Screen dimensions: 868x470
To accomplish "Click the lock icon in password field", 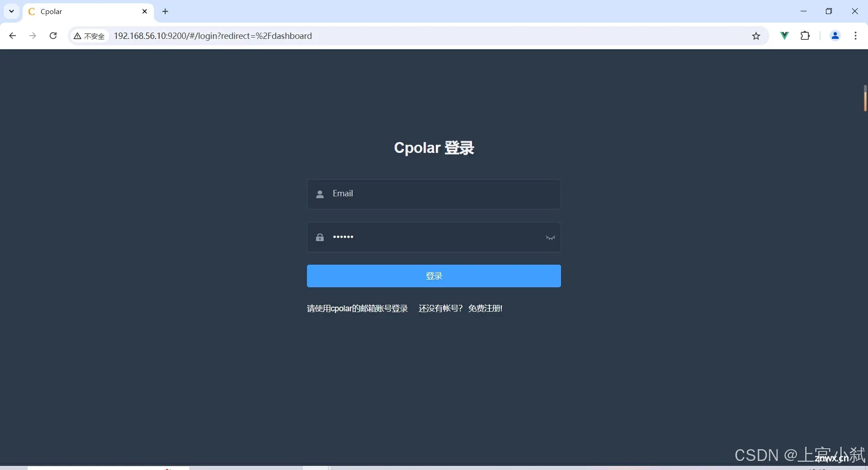I will click(320, 237).
